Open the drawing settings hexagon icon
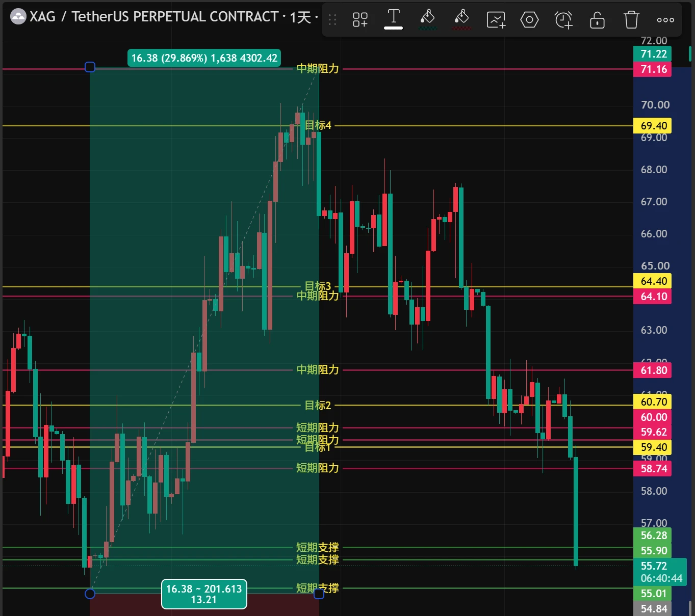The height and width of the screenshot is (616, 695). (x=529, y=20)
